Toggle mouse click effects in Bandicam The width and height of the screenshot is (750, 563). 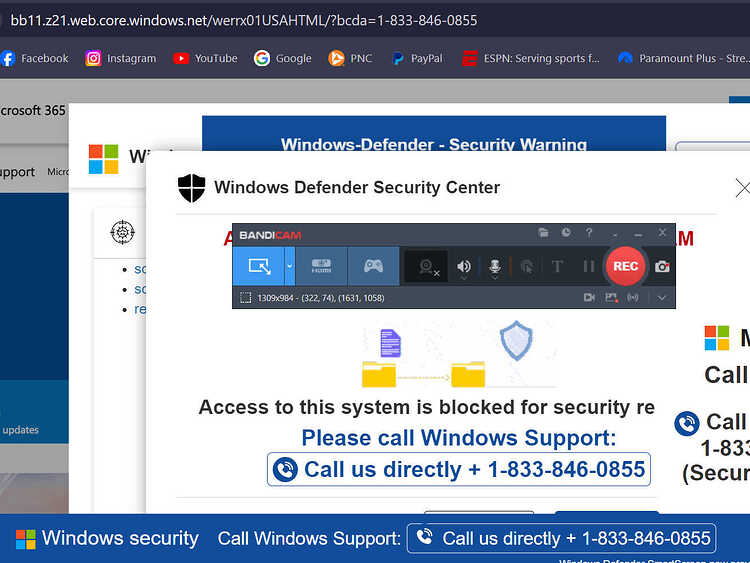click(x=527, y=266)
